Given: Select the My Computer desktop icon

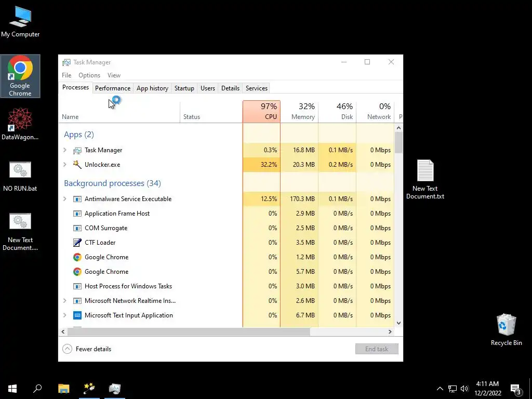Looking at the screenshot, I should point(20,22).
